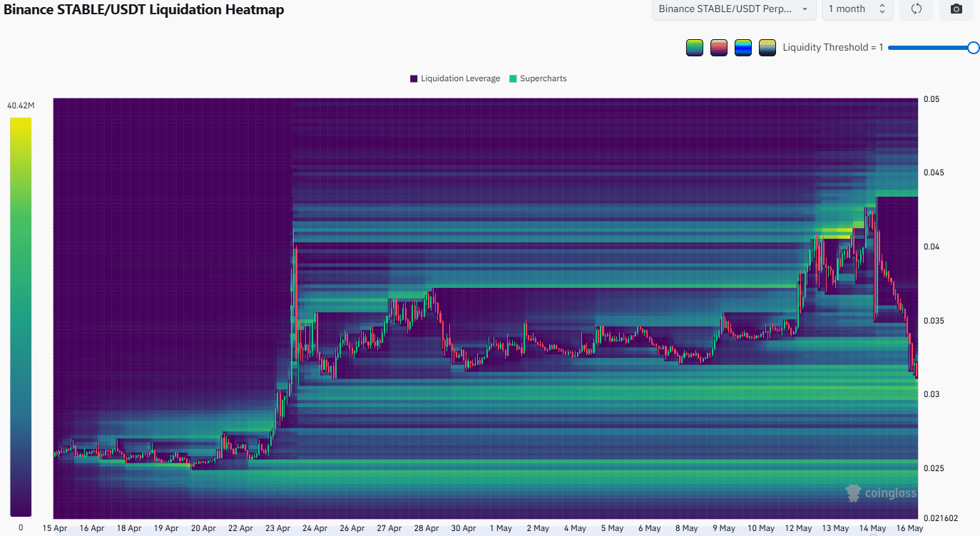Image resolution: width=980 pixels, height=536 pixels.
Task: Select the green-yellow heatmap color palette
Action: point(695,48)
